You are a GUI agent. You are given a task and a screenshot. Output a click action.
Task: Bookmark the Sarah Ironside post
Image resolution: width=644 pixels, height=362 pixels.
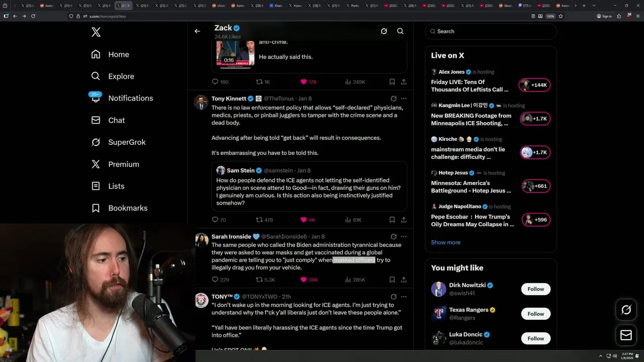click(x=392, y=280)
